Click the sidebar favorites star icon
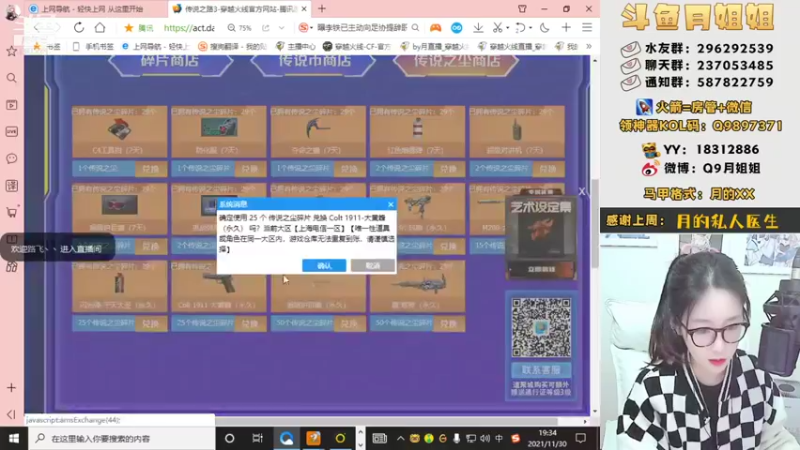Viewport: 800px width, 450px height. tap(11, 51)
